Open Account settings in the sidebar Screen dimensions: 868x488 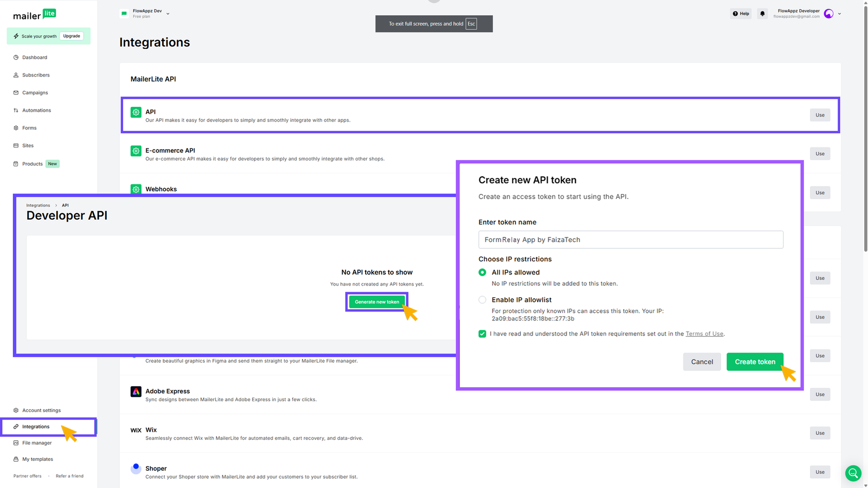(x=41, y=410)
